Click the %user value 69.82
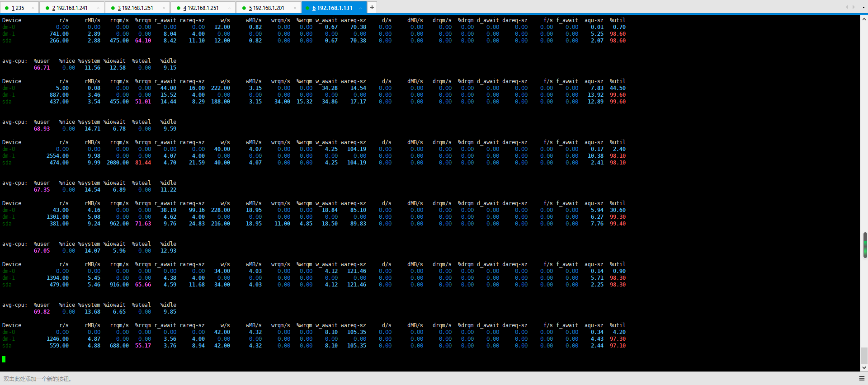This screenshot has height=385, width=868. (x=42, y=312)
